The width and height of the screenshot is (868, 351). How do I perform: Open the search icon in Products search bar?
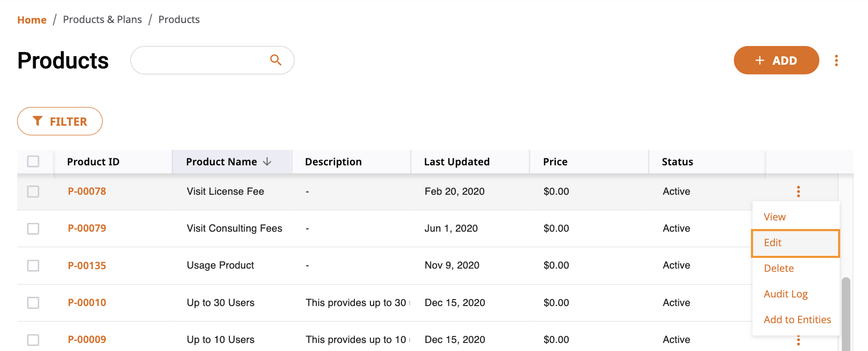point(275,60)
